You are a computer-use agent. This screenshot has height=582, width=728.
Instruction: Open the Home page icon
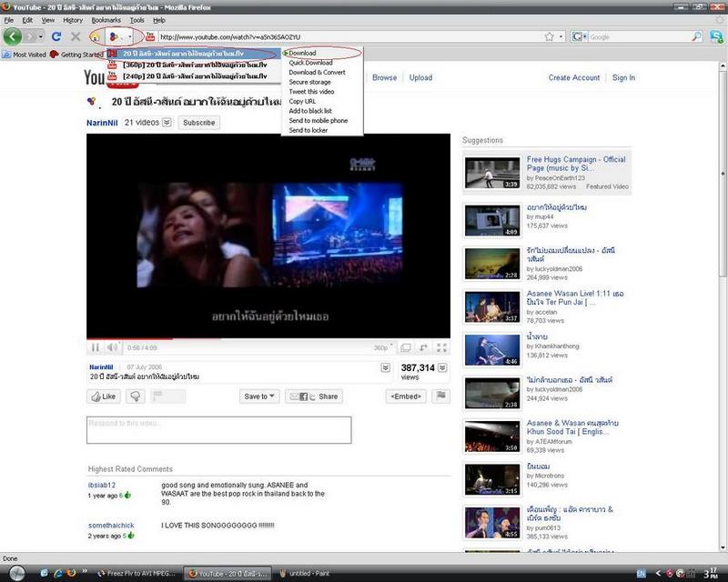[96, 36]
